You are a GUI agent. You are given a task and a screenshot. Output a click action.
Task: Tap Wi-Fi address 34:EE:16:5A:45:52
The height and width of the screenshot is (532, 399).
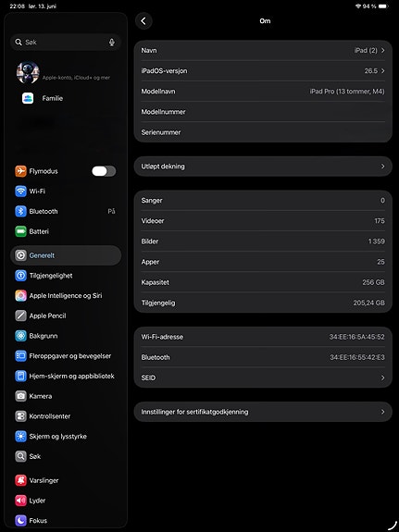(357, 337)
